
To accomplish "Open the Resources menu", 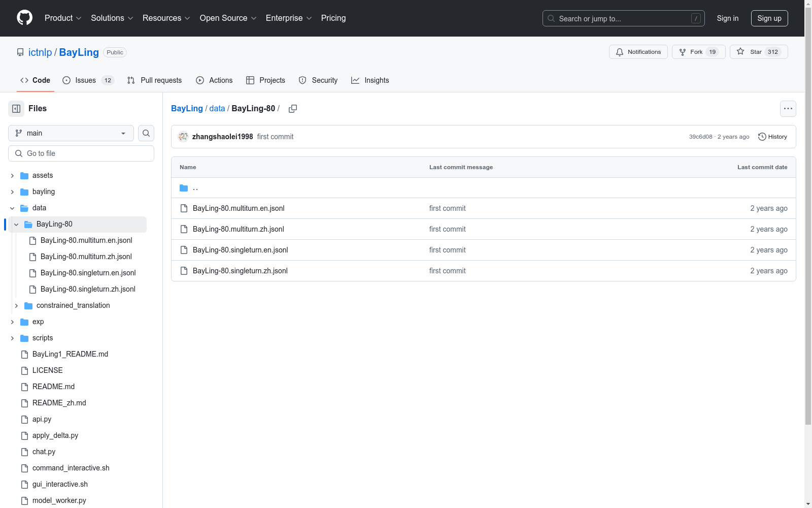I will [x=166, y=18].
